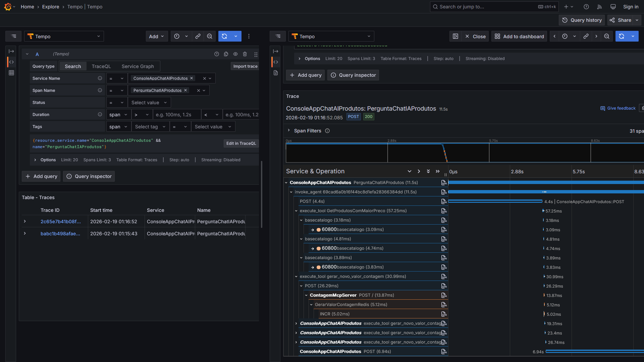Image resolution: width=644 pixels, height=362 pixels.
Task: Open the new item plus menu in top bar
Action: (x=569, y=7)
